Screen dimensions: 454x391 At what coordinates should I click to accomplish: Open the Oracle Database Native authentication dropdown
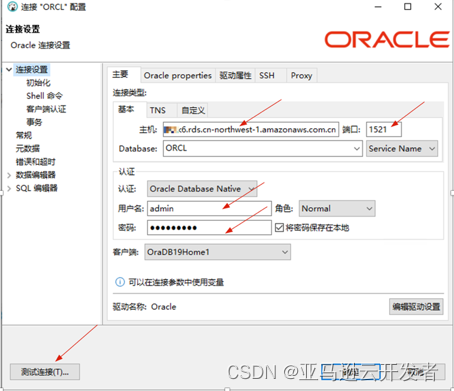(202, 189)
